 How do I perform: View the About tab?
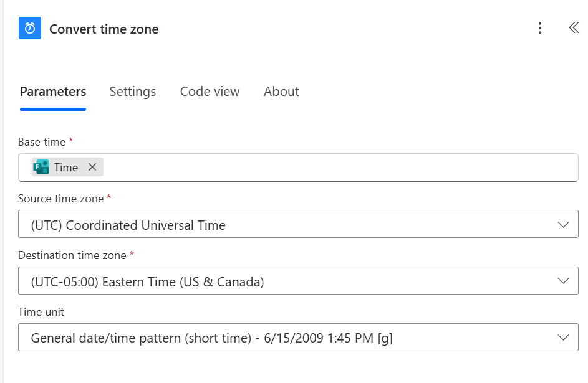click(281, 91)
